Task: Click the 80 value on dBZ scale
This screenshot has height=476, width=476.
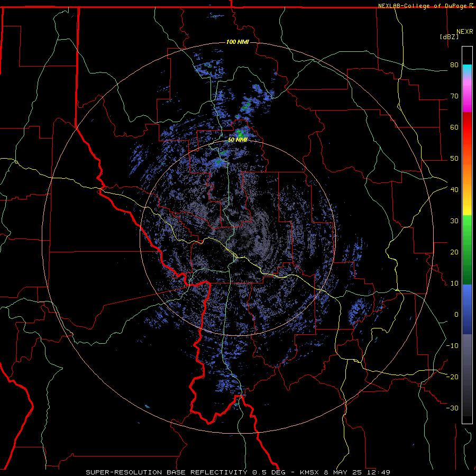Action: click(454, 65)
